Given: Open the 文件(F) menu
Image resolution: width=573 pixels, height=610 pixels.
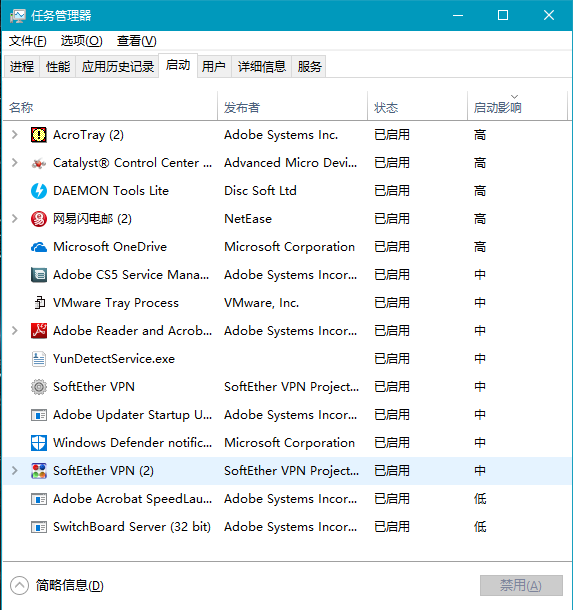Looking at the screenshot, I should (28, 41).
